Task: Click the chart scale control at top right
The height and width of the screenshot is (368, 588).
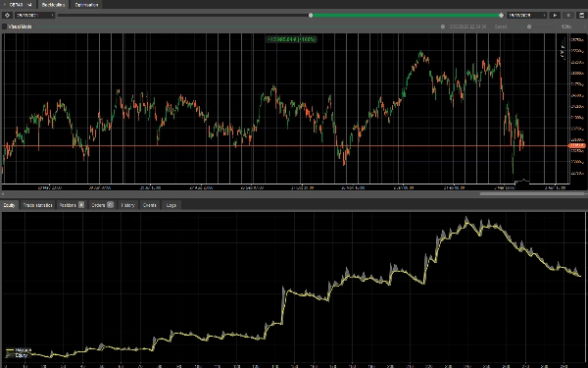Action: pos(563,49)
